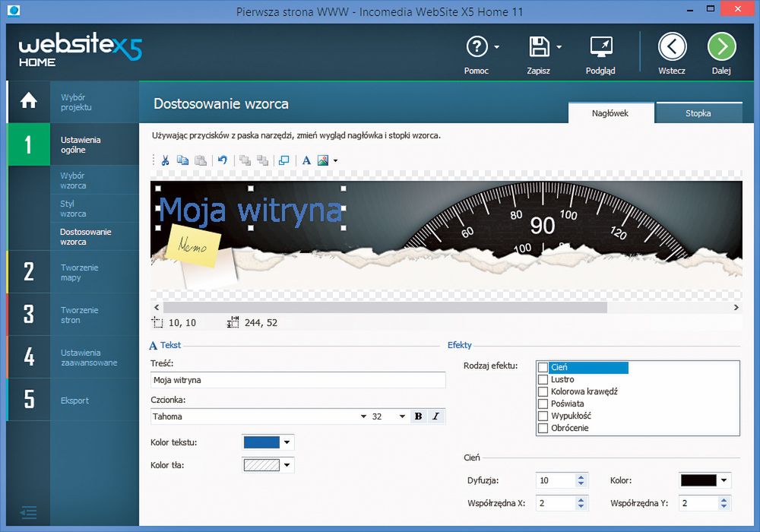Click the Paste icon in toolbar
Image resolution: width=760 pixels, height=532 pixels.
(201, 160)
